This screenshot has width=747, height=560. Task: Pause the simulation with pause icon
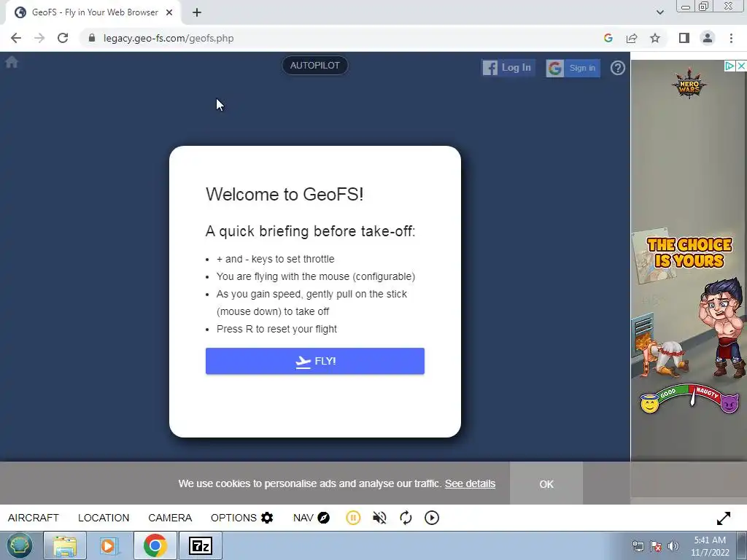353,518
